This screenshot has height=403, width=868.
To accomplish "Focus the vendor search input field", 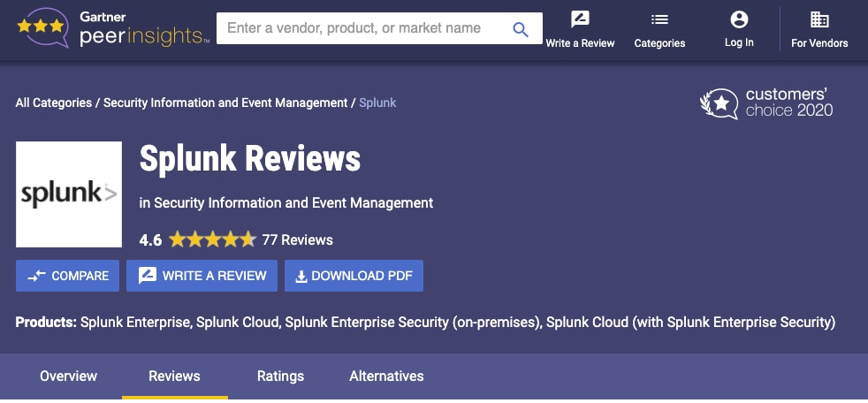I will pos(379,28).
